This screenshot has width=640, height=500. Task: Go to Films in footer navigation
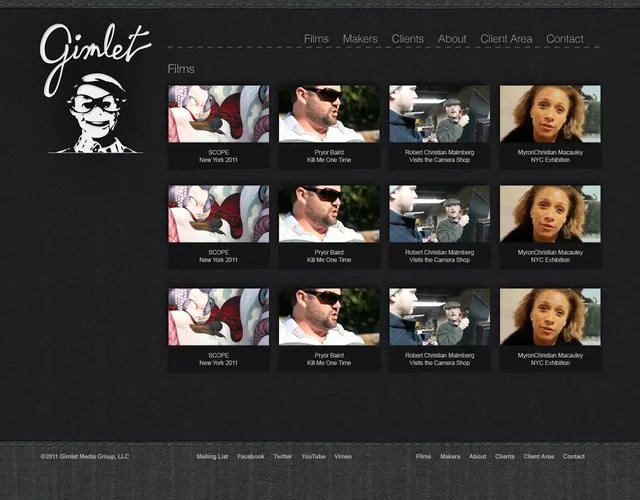pos(423,456)
